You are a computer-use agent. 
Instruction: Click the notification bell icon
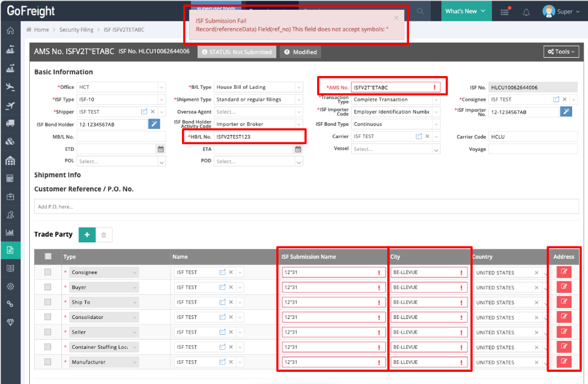(527, 12)
